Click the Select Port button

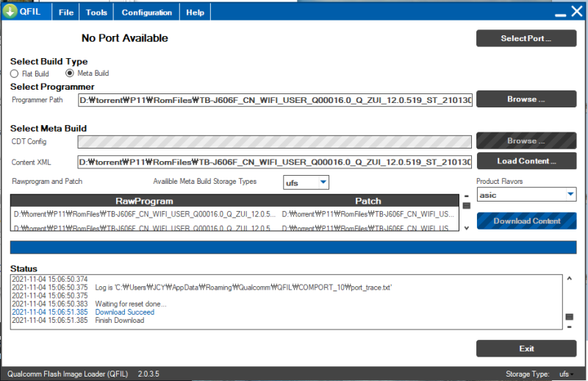526,38
